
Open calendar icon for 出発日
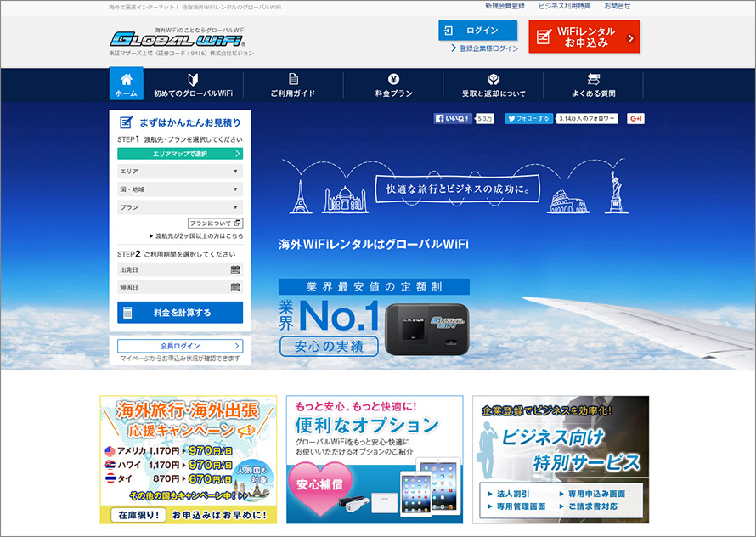point(235,269)
